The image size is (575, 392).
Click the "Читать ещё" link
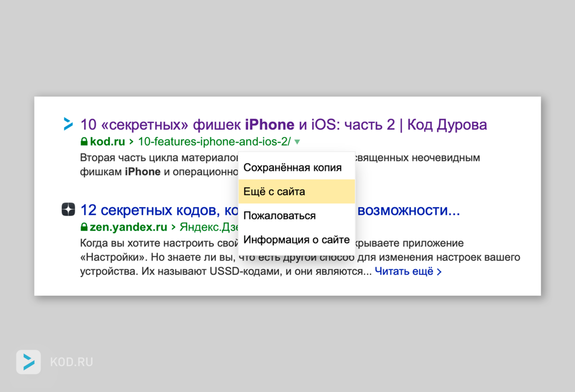pos(408,272)
